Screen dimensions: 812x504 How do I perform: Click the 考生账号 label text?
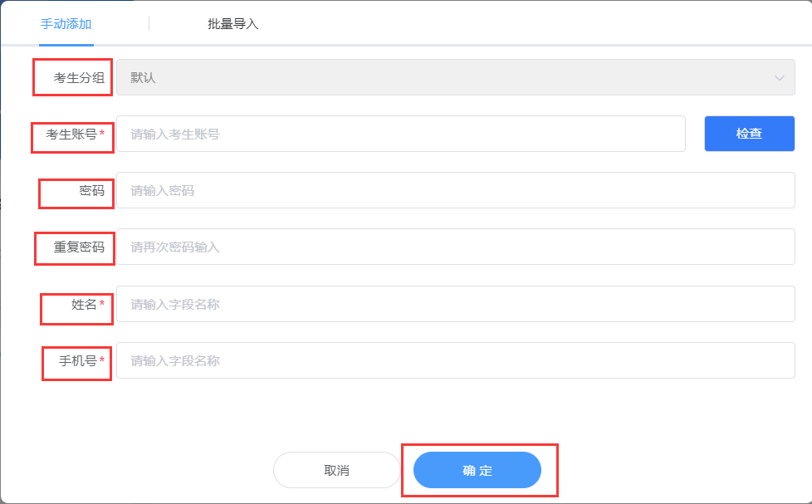[71, 135]
